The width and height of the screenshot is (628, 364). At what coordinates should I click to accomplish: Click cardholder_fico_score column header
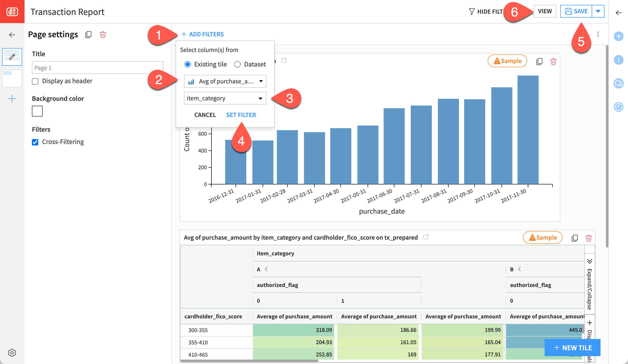tap(213, 316)
